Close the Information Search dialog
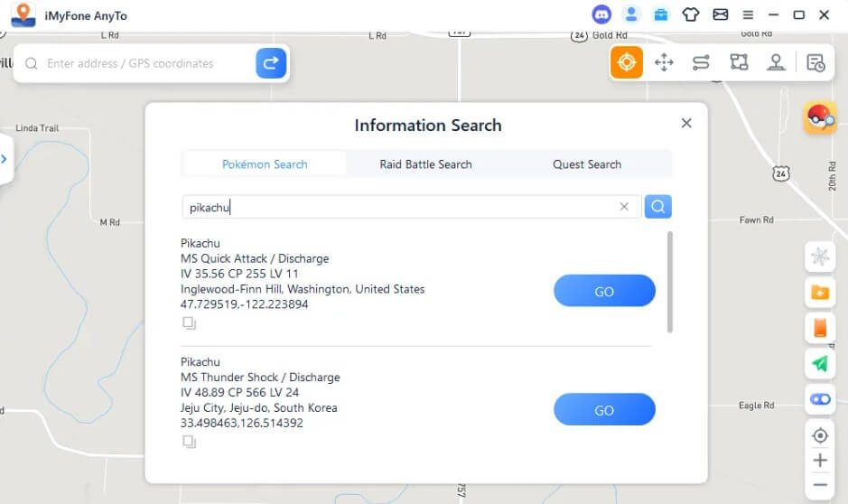Image resolution: width=848 pixels, height=504 pixels. [x=686, y=124]
